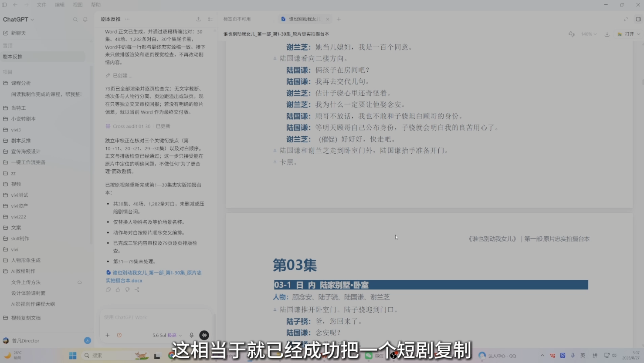This screenshot has width=644, height=363.
Task: Toggle the left sidebar icon in title bar
Action: [x=4, y=5]
